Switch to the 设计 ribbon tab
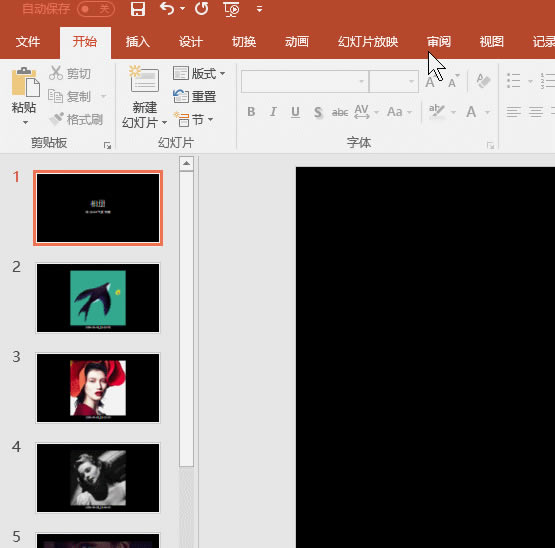 (191, 42)
